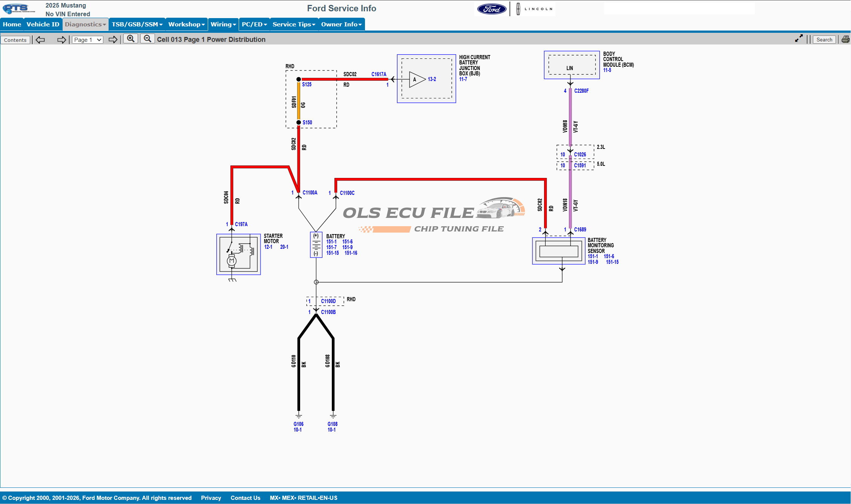This screenshot has height=504, width=851.
Task: Open the Home tab
Action: [12, 24]
